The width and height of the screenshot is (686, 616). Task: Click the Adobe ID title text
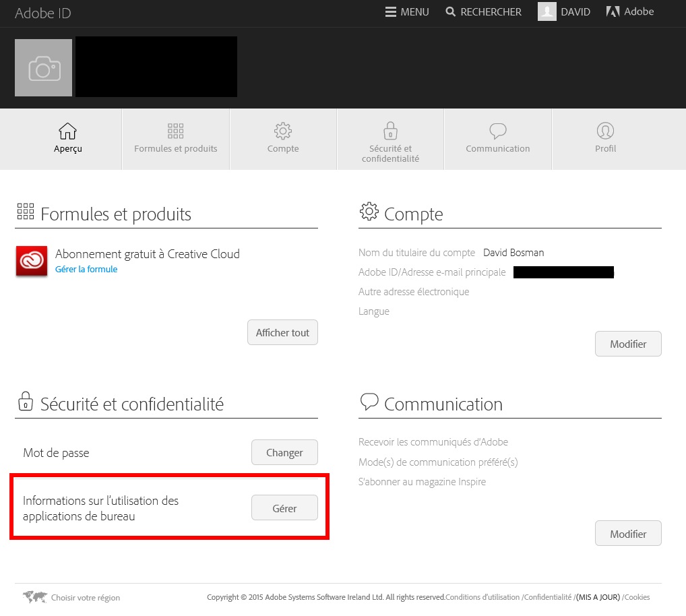(43, 13)
